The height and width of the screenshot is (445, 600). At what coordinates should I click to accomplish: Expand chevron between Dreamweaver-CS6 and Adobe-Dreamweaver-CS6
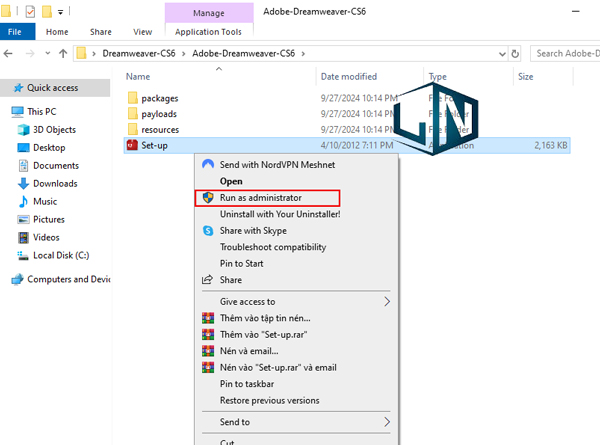pyautogui.click(x=184, y=54)
